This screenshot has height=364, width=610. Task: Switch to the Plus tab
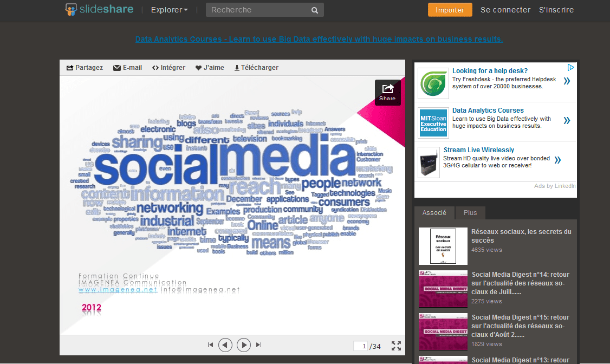point(470,213)
